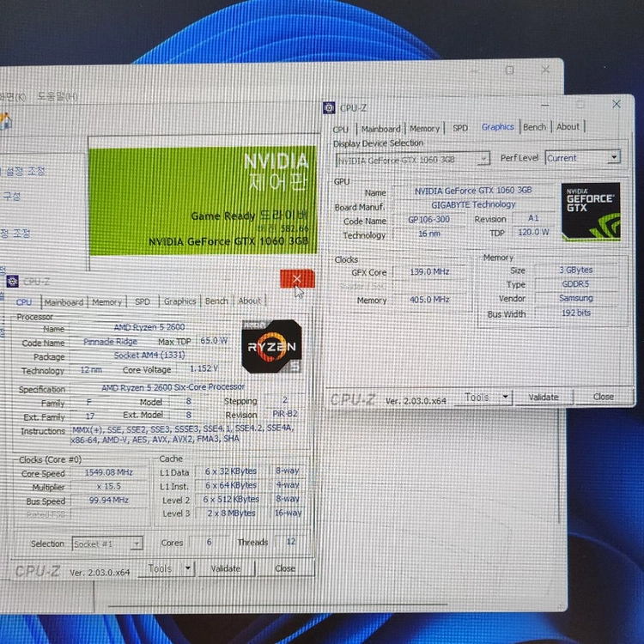The image size is (644, 644).
Task: Click Validate button in Graphics window
Action: [543, 398]
